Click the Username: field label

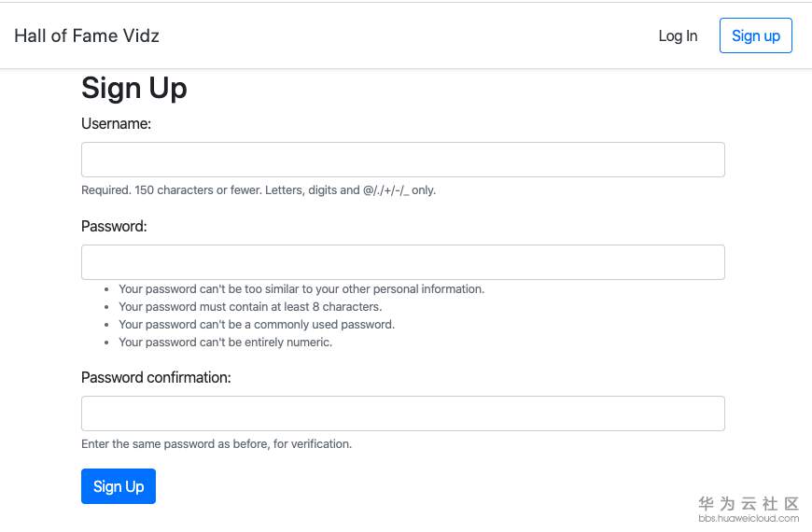click(116, 123)
